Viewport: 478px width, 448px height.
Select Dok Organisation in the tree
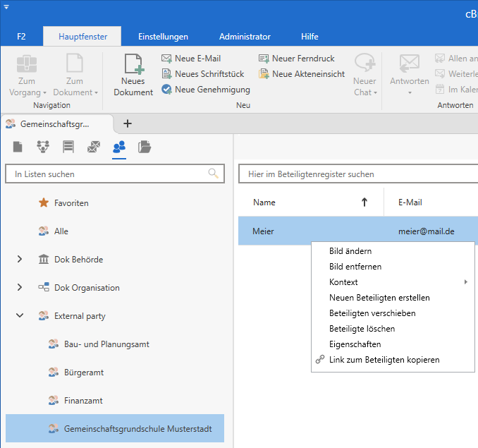pos(87,288)
